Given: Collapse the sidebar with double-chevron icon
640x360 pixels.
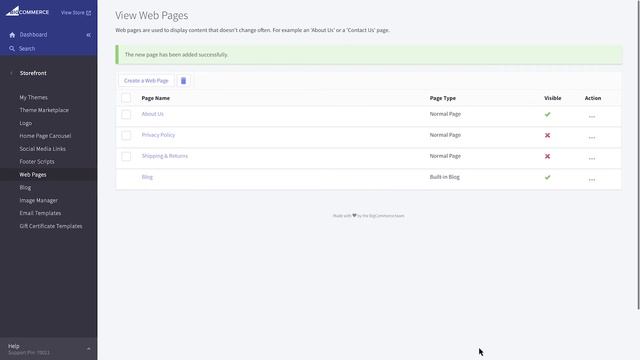Looking at the screenshot, I should click(x=89, y=35).
